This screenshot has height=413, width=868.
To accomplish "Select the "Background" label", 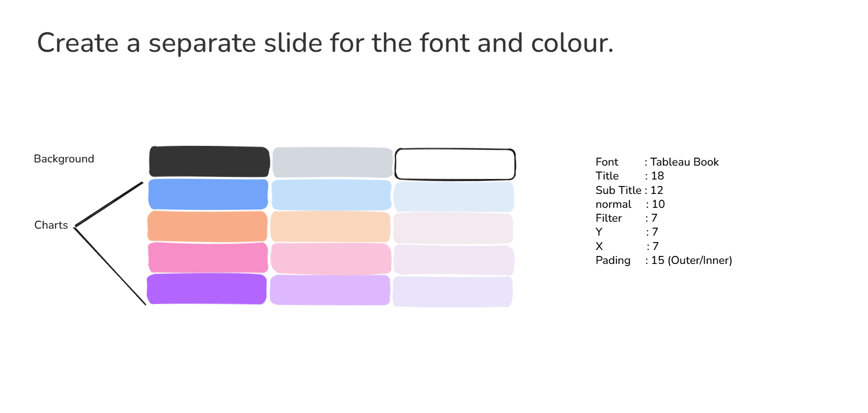I will click(x=64, y=159).
